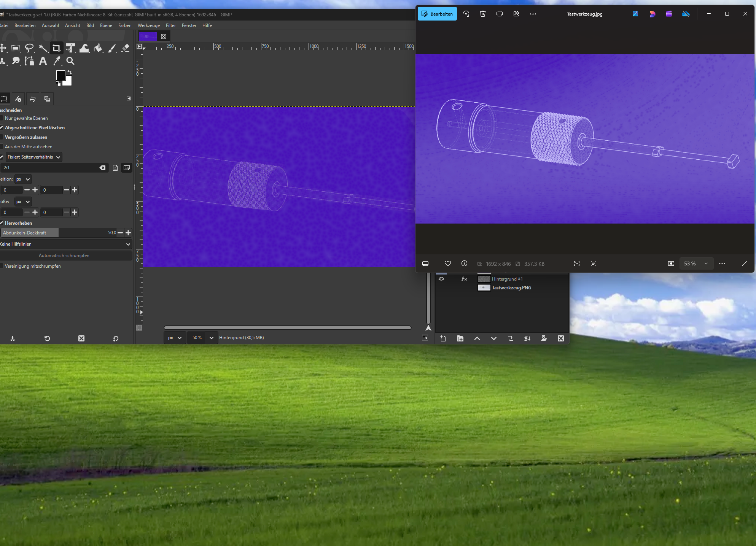Screen dimensions: 756x546
Task: Click the delete trash icon in Photos
Action: pos(482,14)
